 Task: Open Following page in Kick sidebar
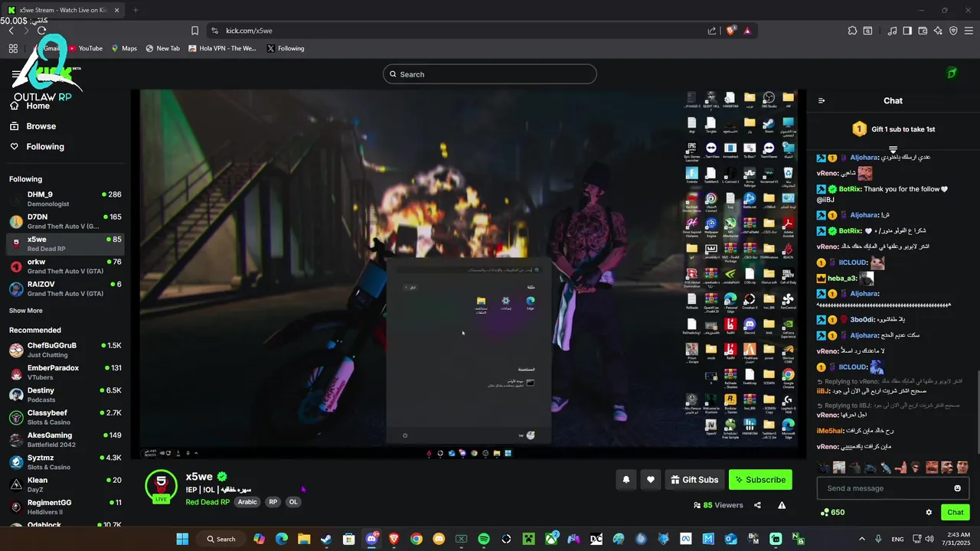(38, 147)
